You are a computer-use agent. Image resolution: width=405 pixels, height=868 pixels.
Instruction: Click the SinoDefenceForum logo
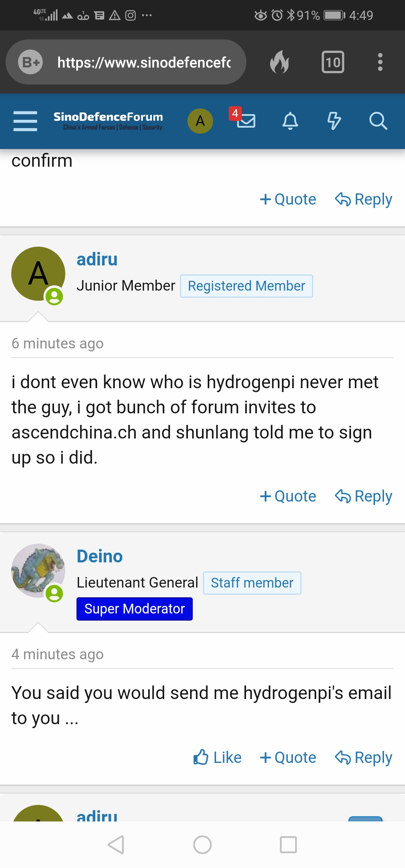(x=108, y=121)
